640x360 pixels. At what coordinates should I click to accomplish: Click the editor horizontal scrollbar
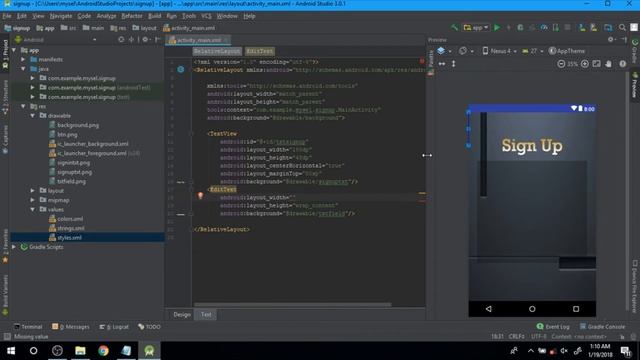coord(293,304)
